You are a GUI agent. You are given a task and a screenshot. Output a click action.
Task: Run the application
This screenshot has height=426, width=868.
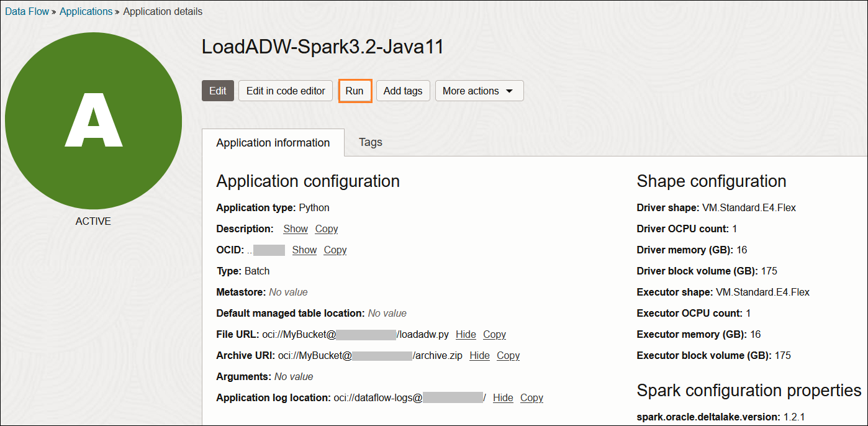click(355, 91)
